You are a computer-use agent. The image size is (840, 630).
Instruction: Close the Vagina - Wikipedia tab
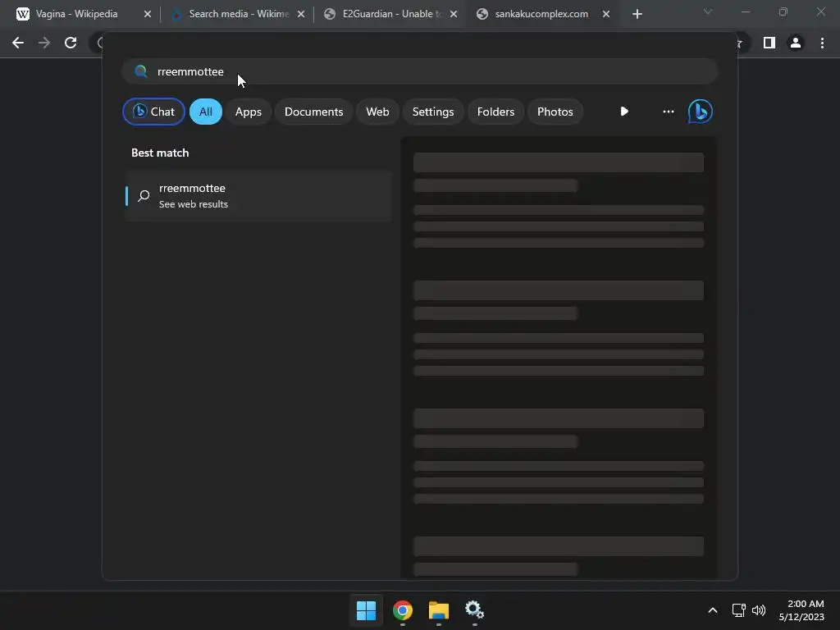point(148,14)
